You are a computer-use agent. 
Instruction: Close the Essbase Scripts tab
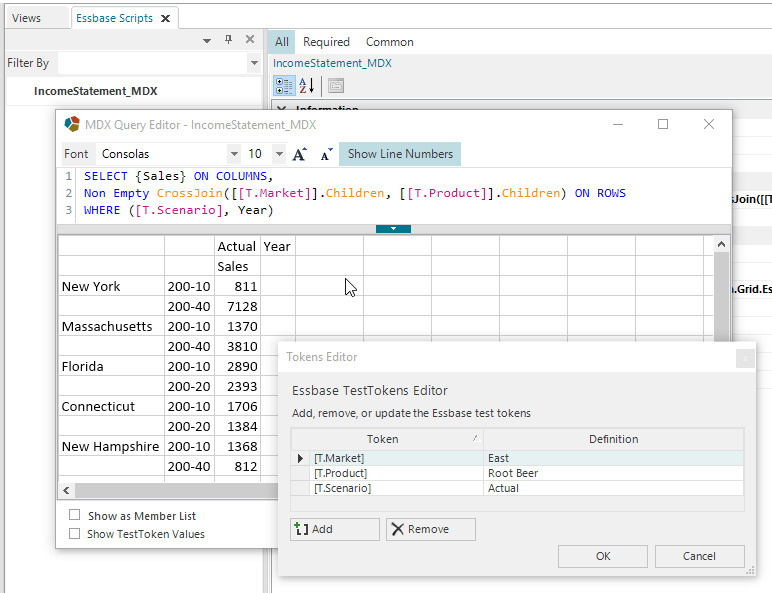(x=166, y=18)
